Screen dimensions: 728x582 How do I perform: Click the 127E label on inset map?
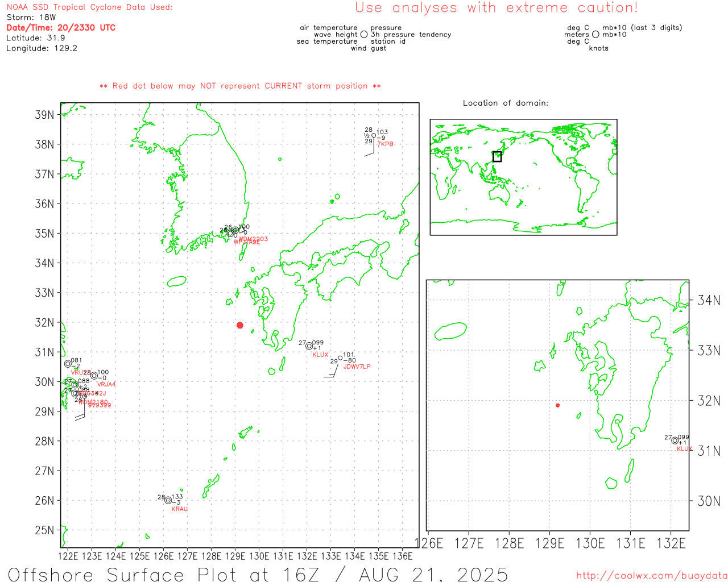click(x=469, y=543)
